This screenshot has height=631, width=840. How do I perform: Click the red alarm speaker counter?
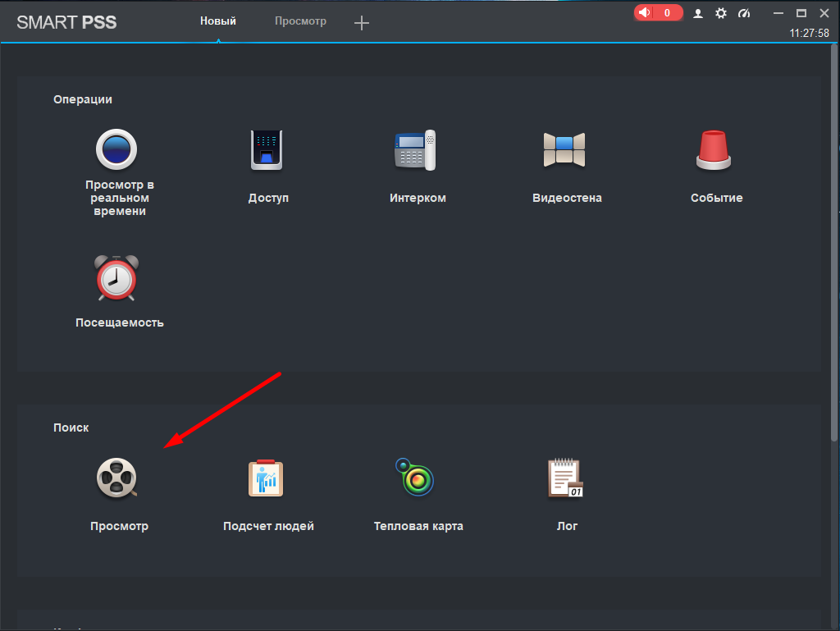[659, 13]
